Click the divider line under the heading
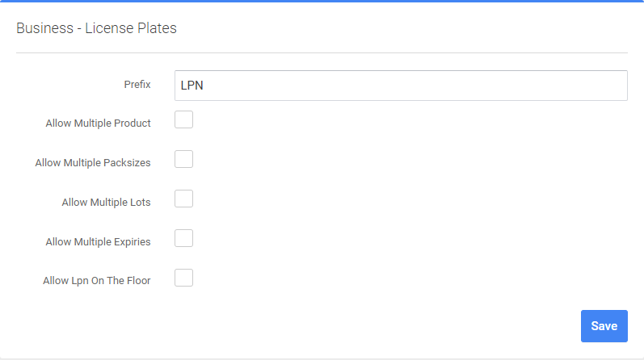 [x=322, y=52]
